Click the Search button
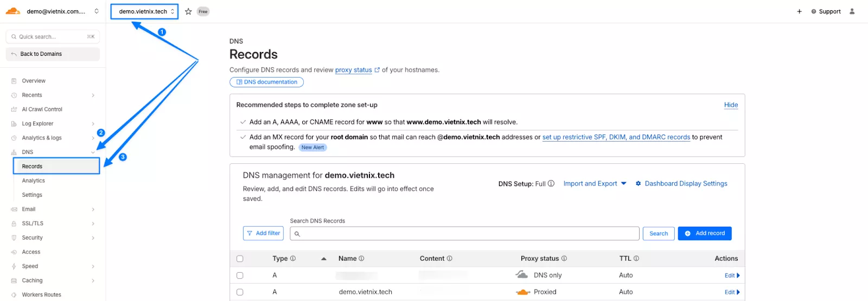This screenshot has width=868, height=301. [x=659, y=234]
